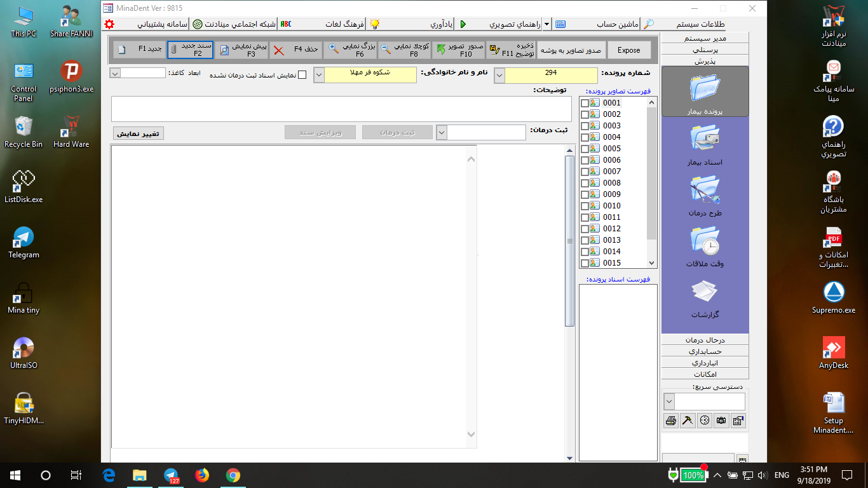
Task: Click the تغيير نمايش button
Action: (x=139, y=133)
